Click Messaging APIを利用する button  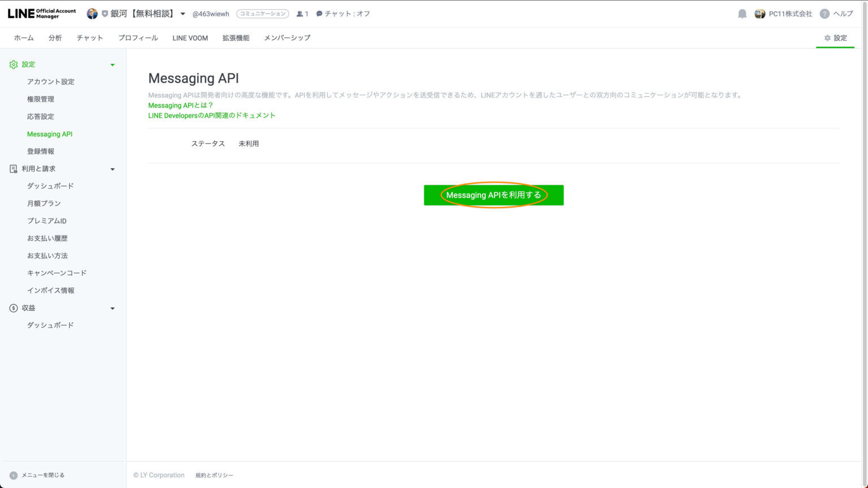[493, 195]
